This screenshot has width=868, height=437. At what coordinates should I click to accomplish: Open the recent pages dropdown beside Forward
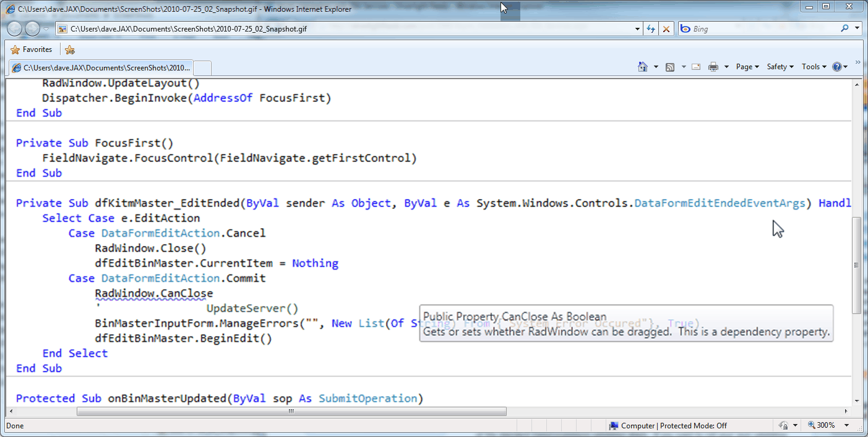[x=46, y=29]
